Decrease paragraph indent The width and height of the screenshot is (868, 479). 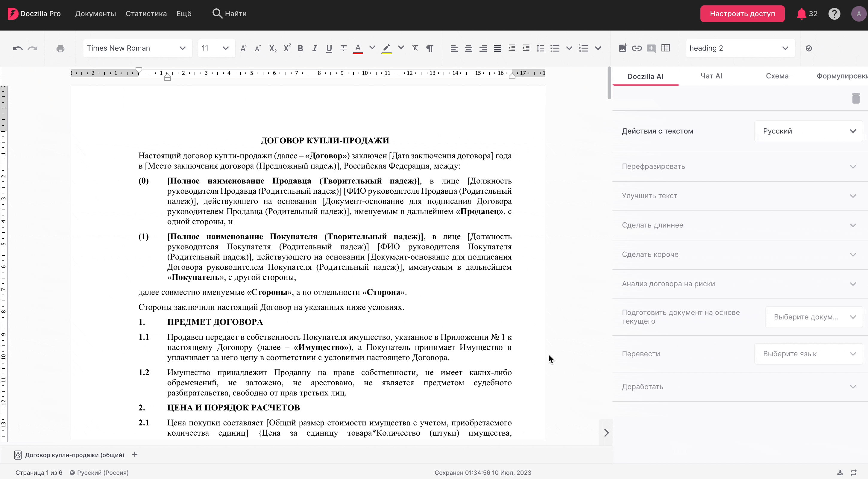(x=512, y=48)
